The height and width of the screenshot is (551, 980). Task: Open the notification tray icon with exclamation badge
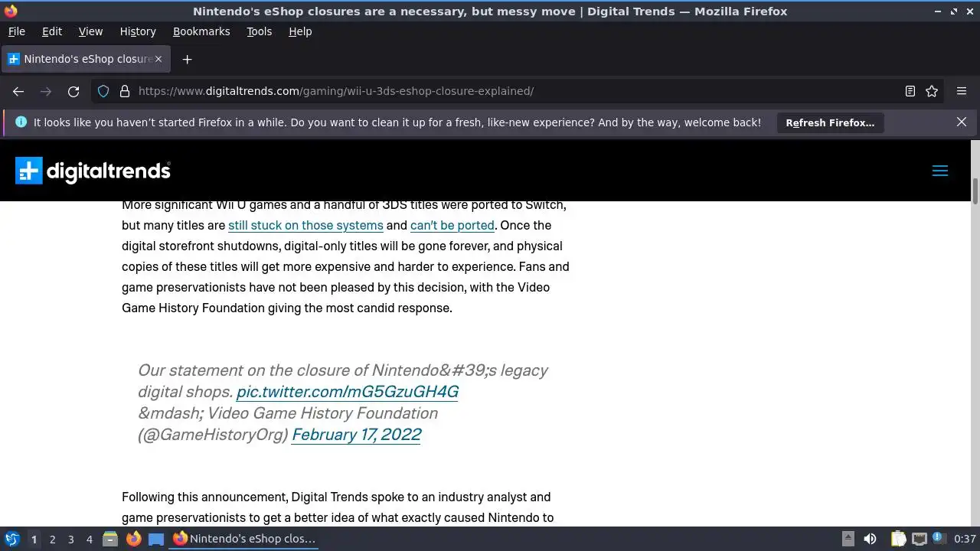(x=939, y=539)
